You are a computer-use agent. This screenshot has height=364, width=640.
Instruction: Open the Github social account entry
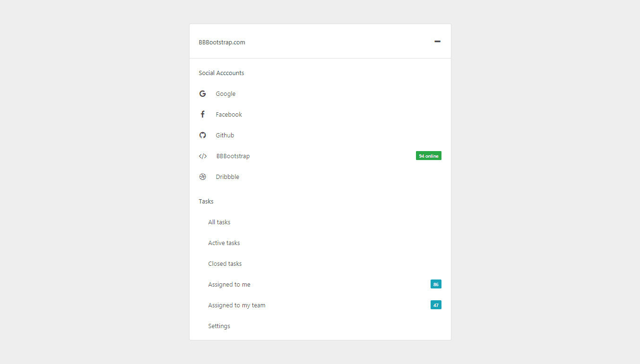(225, 135)
